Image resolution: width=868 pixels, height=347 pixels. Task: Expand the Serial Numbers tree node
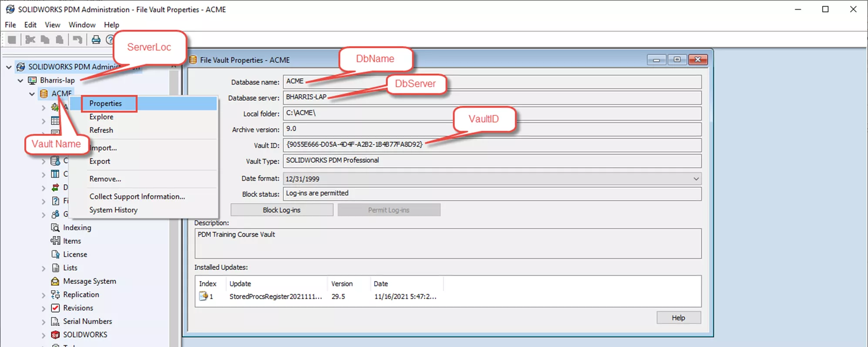point(44,322)
